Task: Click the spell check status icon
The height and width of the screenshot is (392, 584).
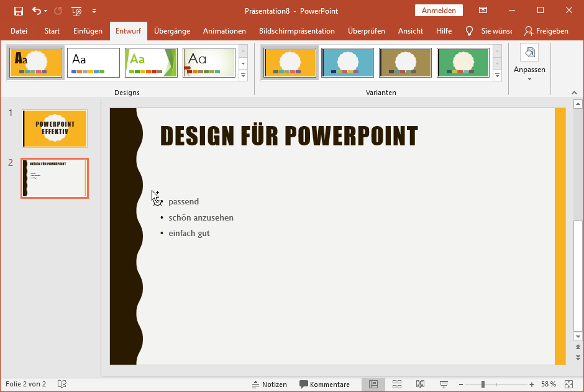Action: point(62,384)
